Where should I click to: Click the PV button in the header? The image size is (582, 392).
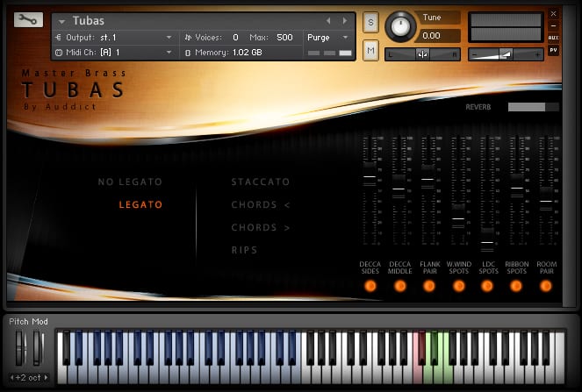point(553,50)
